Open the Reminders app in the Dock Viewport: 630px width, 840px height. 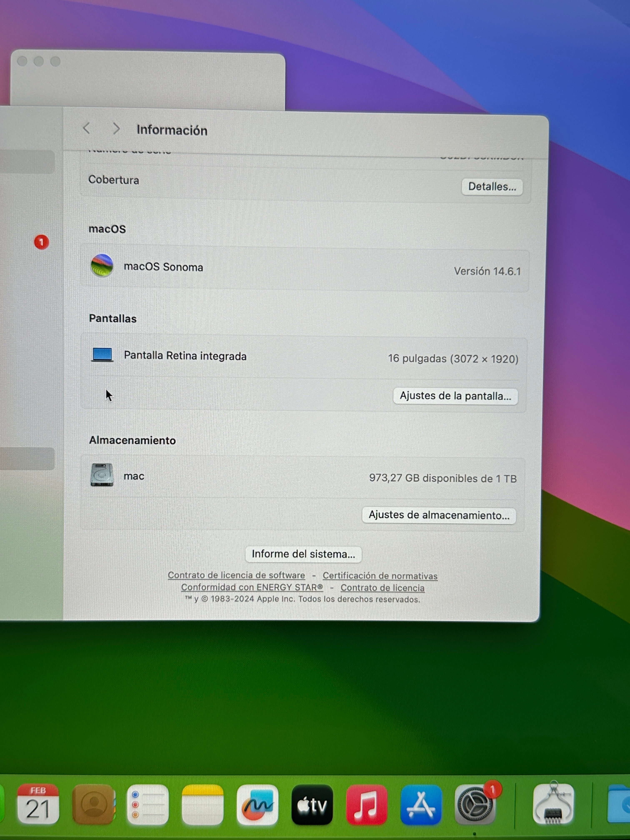click(x=148, y=804)
